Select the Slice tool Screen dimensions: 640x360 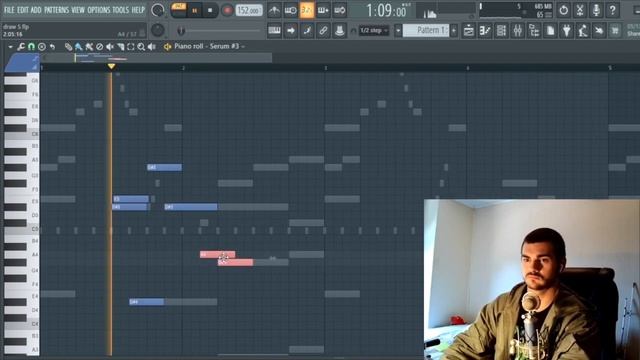click(x=120, y=47)
